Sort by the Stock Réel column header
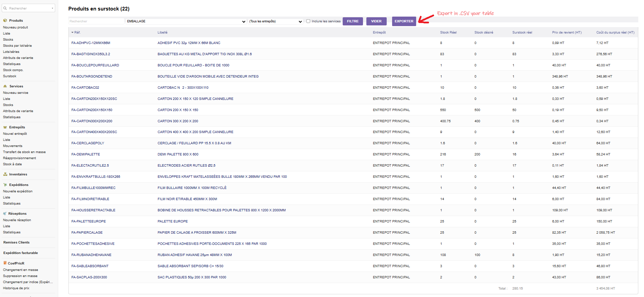This screenshot has width=644, height=297. coord(448,33)
